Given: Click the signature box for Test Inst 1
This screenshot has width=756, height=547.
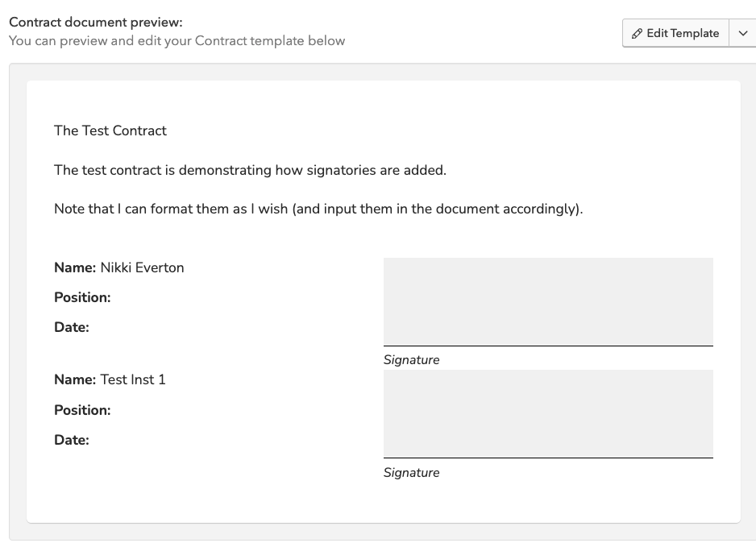Looking at the screenshot, I should pos(548,413).
